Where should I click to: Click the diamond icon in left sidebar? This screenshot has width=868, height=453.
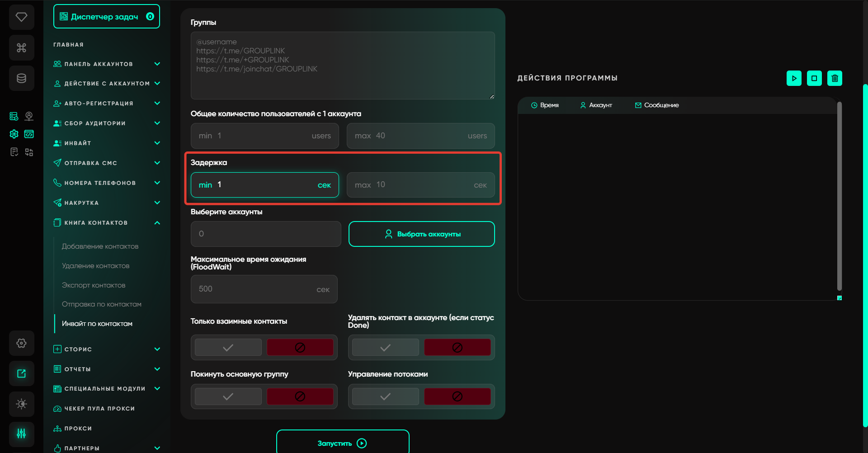[x=21, y=17]
